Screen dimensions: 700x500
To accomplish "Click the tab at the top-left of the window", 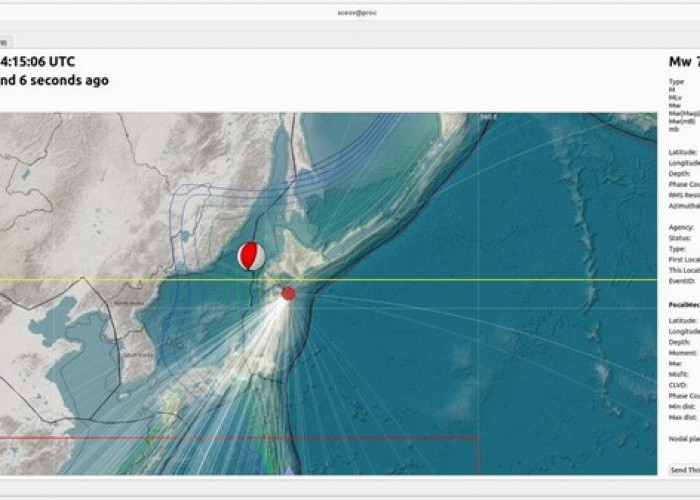I will point(5,43).
